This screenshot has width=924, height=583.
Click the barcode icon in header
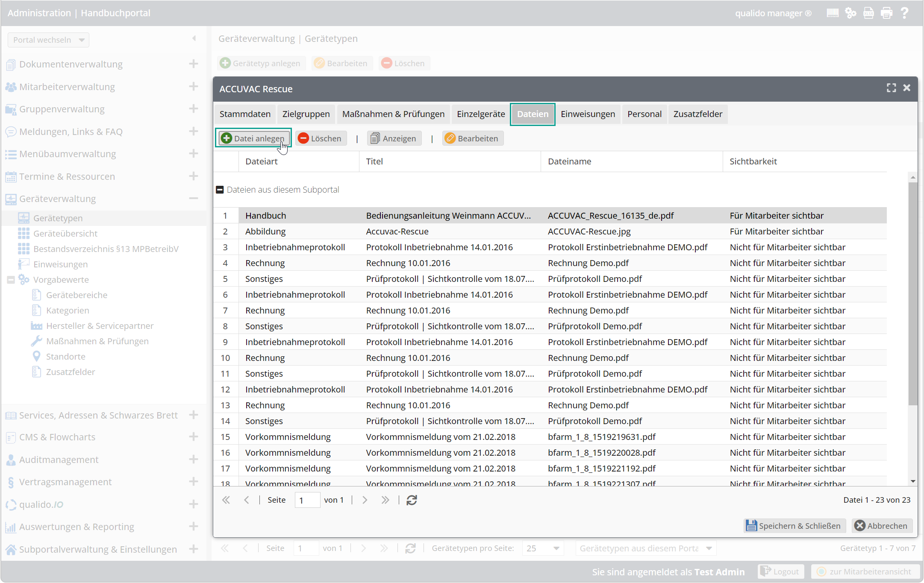[832, 13]
